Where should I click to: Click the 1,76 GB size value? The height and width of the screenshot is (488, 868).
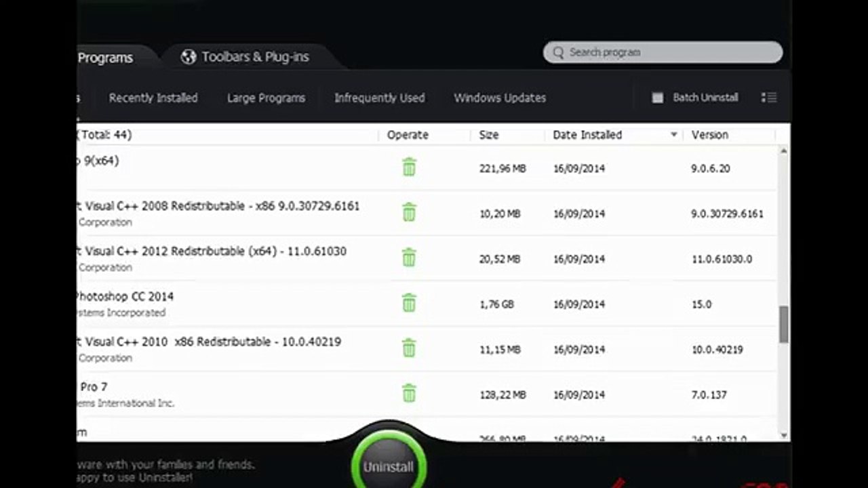coord(496,304)
